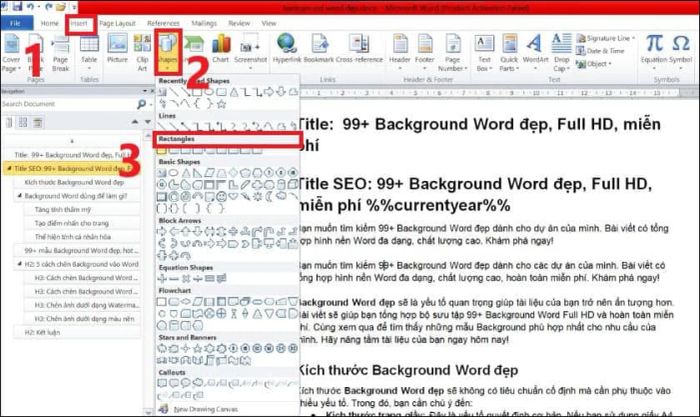
Task: Click the Navigation pane scroll-up arrow
Action: [x=148, y=135]
